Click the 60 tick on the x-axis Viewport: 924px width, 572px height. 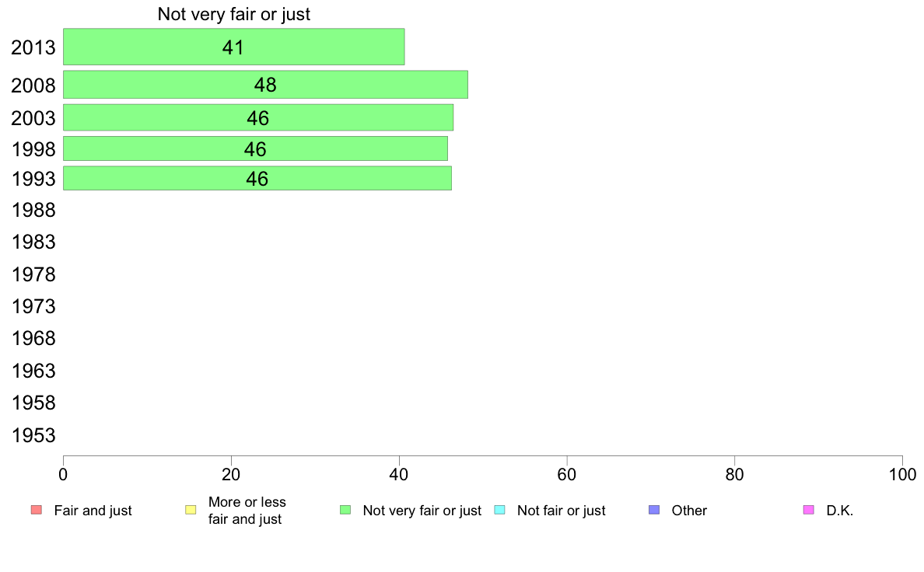tap(567, 475)
